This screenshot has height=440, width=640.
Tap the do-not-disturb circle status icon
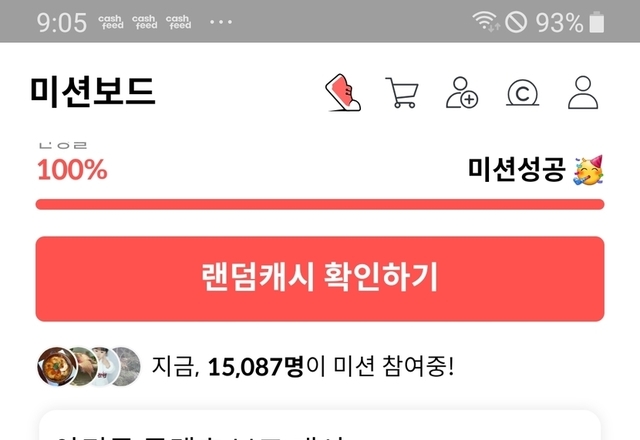516,22
